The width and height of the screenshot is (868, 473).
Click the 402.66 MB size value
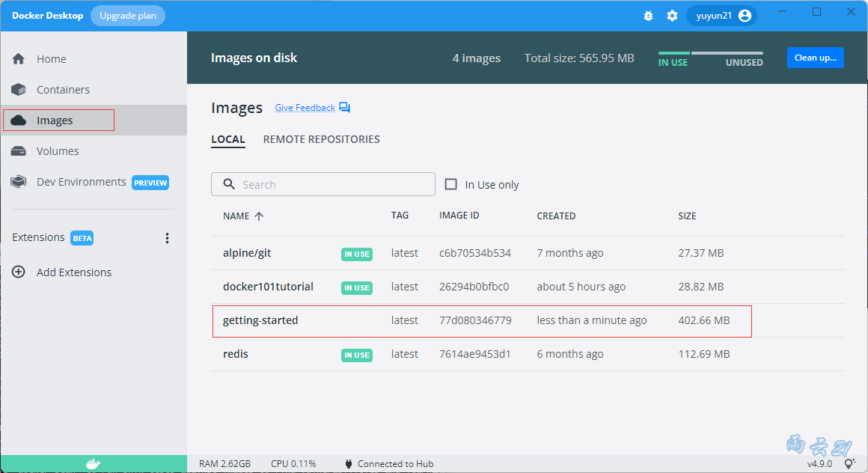(x=703, y=320)
